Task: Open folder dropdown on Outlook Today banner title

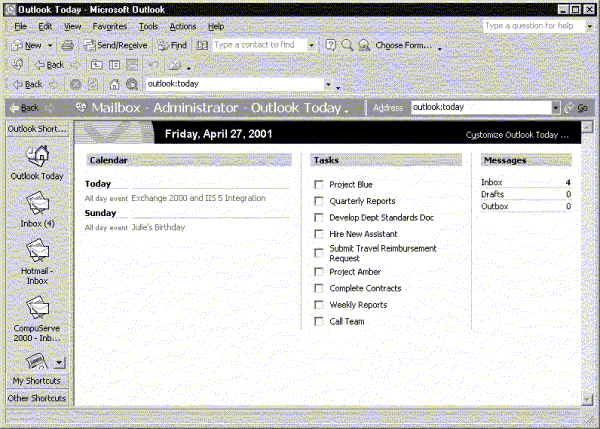Action: tap(346, 111)
